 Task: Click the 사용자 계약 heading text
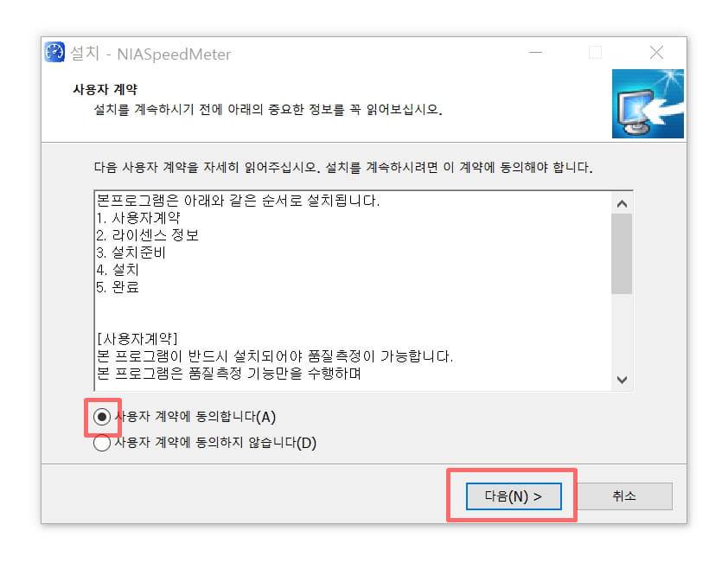tap(105, 89)
